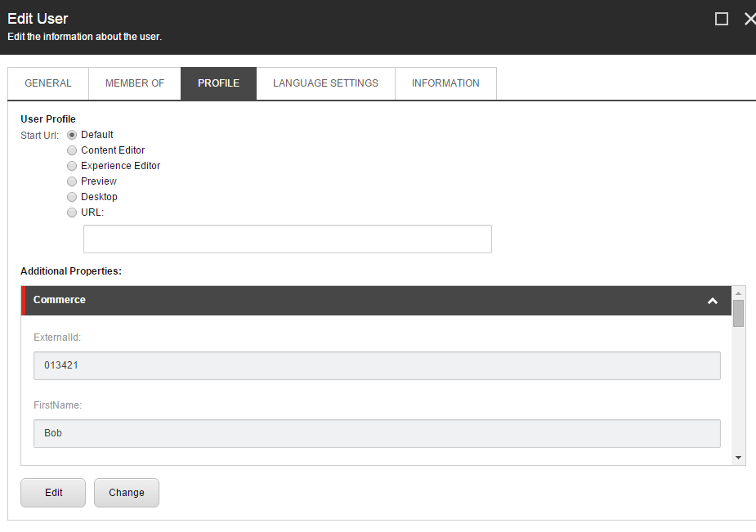Screen dimensions: 756x532
Task: Click the Change button
Action: click(x=127, y=493)
